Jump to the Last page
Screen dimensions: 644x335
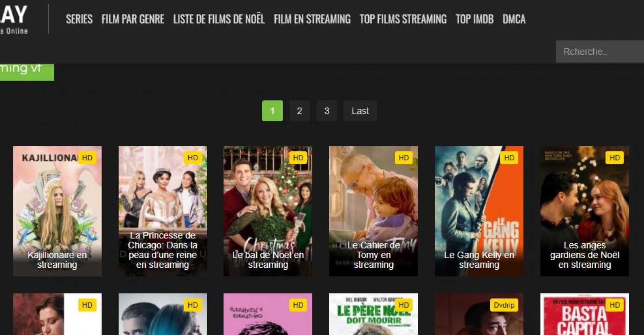point(360,111)
